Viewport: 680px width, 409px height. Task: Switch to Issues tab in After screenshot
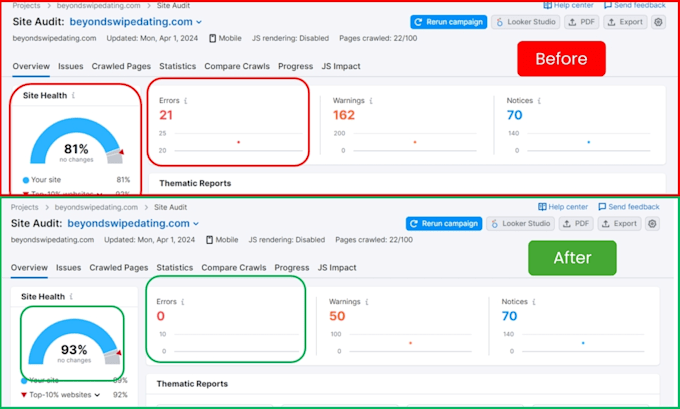pyautogui.click(x=69, y=268)
